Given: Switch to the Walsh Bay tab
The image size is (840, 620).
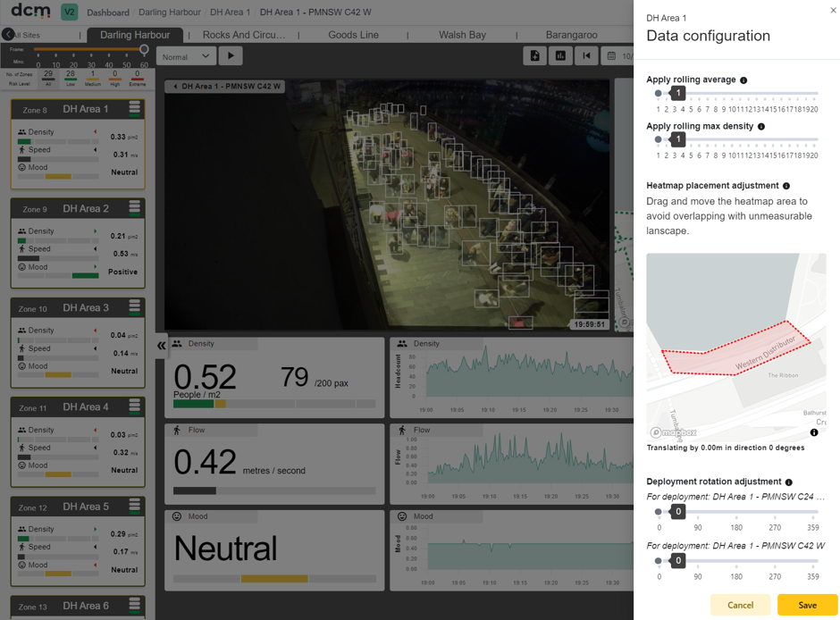Looking at the screenshot, I should (x=462, y=35).
